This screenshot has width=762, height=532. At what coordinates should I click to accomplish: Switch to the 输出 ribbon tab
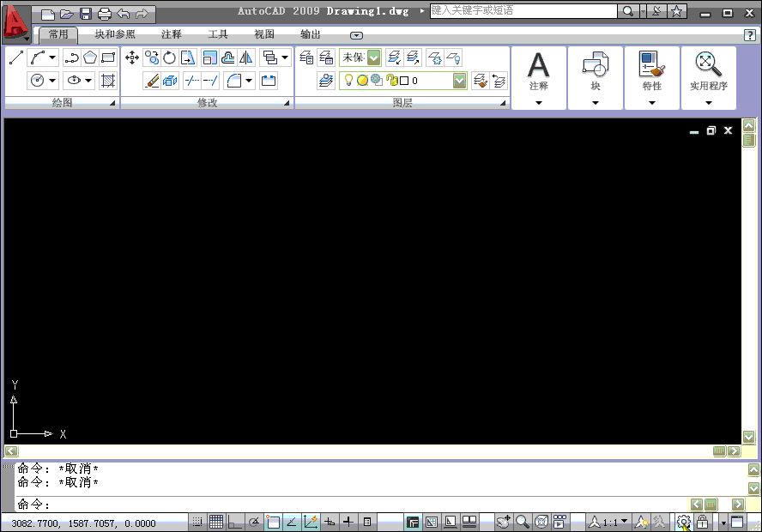click(x=310, y=35)
